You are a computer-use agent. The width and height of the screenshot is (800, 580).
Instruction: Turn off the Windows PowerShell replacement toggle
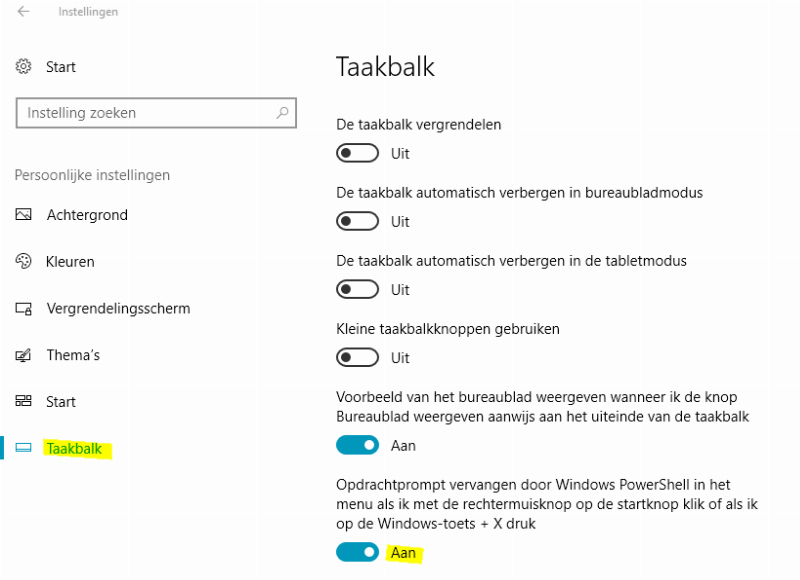coord(358,552)
